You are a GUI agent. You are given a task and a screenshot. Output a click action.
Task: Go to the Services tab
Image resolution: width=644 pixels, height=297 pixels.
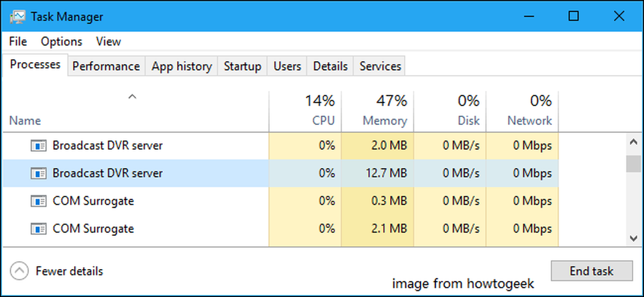[x=380, y=66]
